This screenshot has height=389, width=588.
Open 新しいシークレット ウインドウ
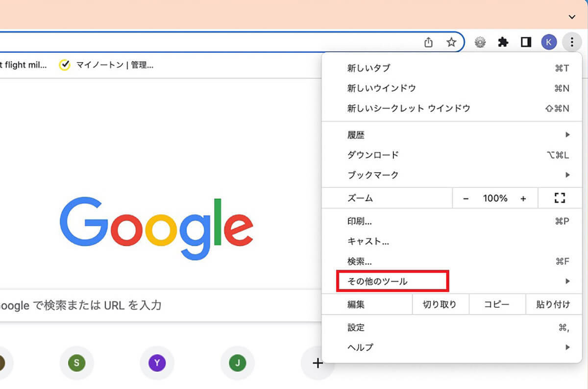click(451, 108)
